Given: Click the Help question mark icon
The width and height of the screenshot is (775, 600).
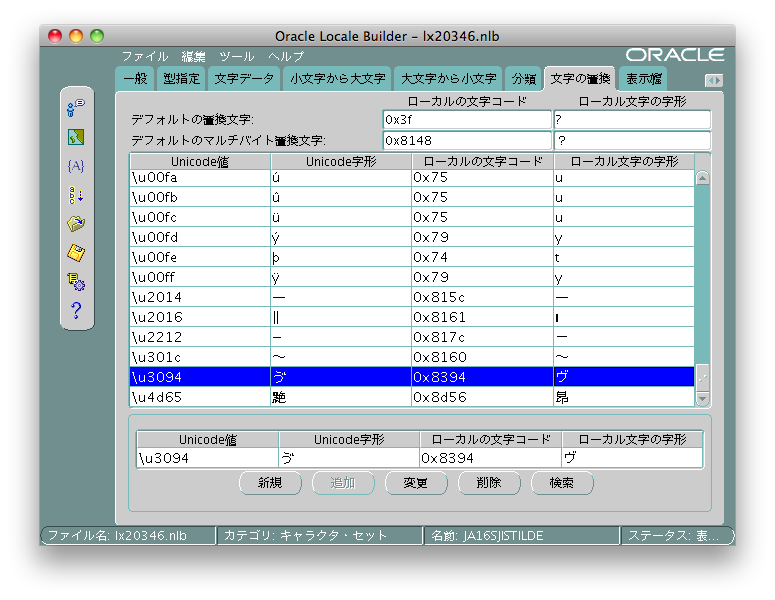Looking at the screenshot, I should pos(76,310).
